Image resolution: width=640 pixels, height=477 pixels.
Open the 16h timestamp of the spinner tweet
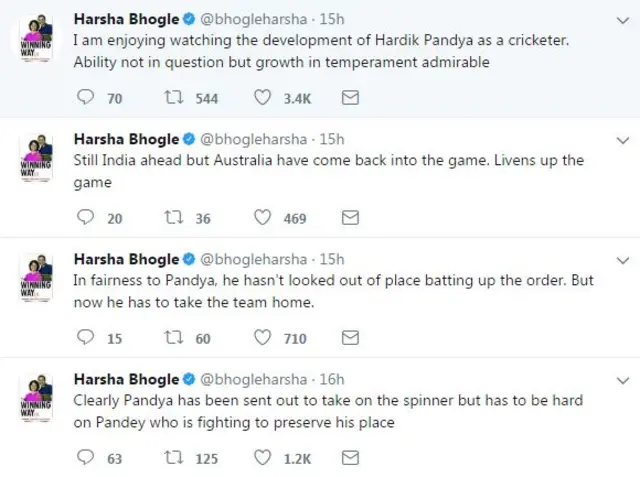[x=330, y=379]
